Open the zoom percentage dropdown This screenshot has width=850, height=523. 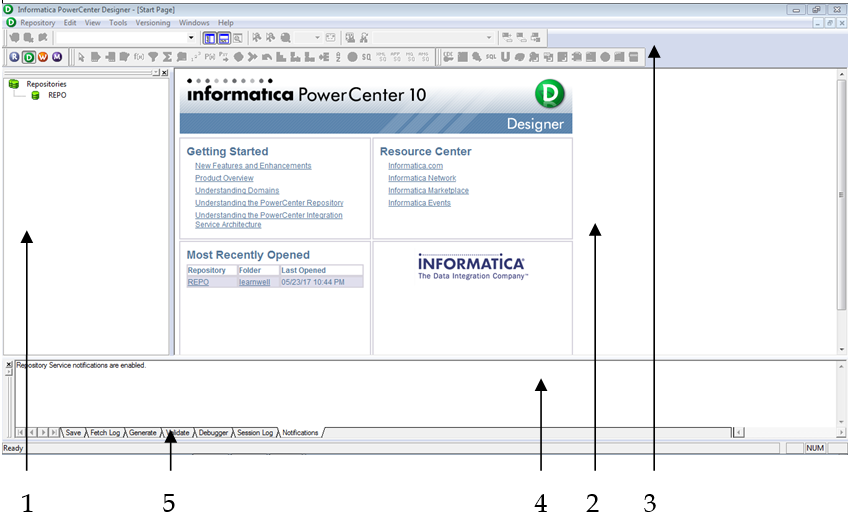click(318, 37)
